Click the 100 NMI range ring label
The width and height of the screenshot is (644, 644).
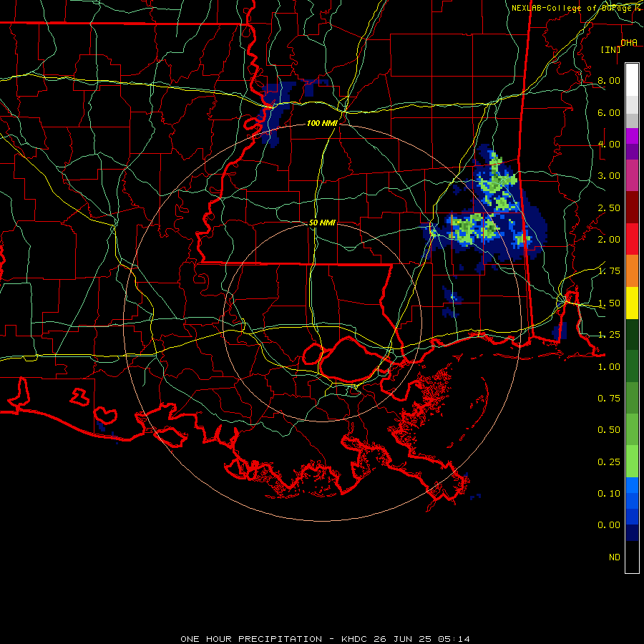pyautogui.click(x=322, y=123)
